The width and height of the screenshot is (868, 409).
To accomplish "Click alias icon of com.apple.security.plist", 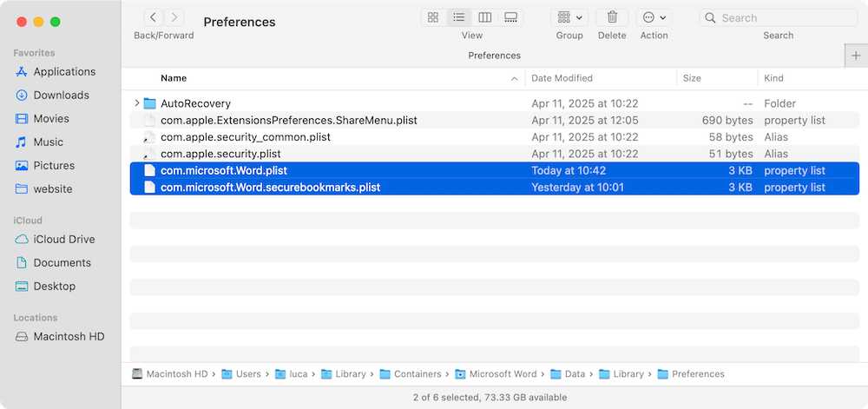I will click(149, 154).
